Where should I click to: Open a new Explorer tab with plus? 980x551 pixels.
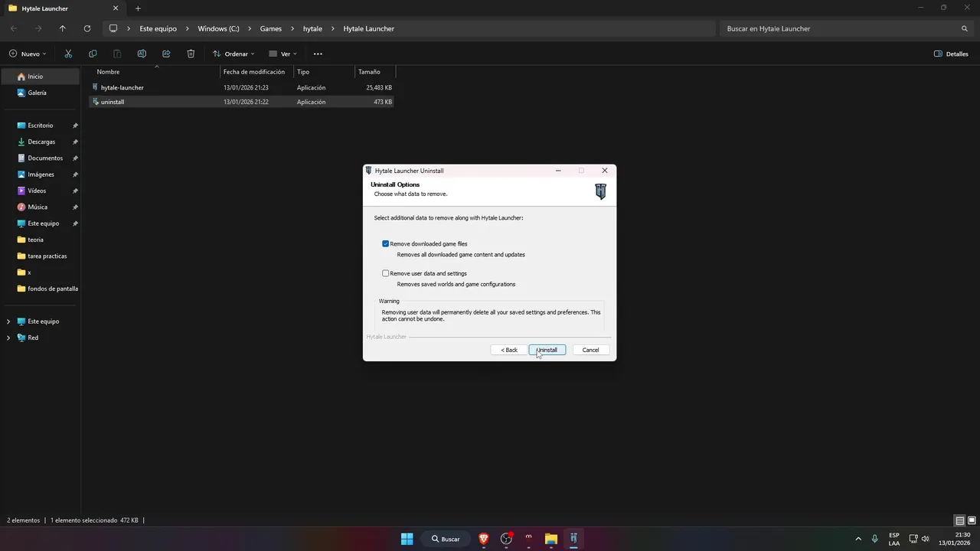tap(138, 8)
